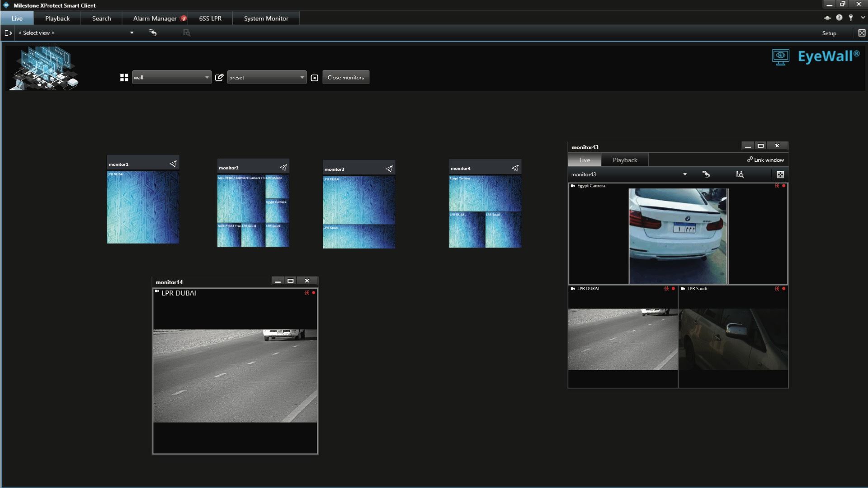
Task: Click the reload view icon in main toolbar
Action: click(x=153, y=33)
